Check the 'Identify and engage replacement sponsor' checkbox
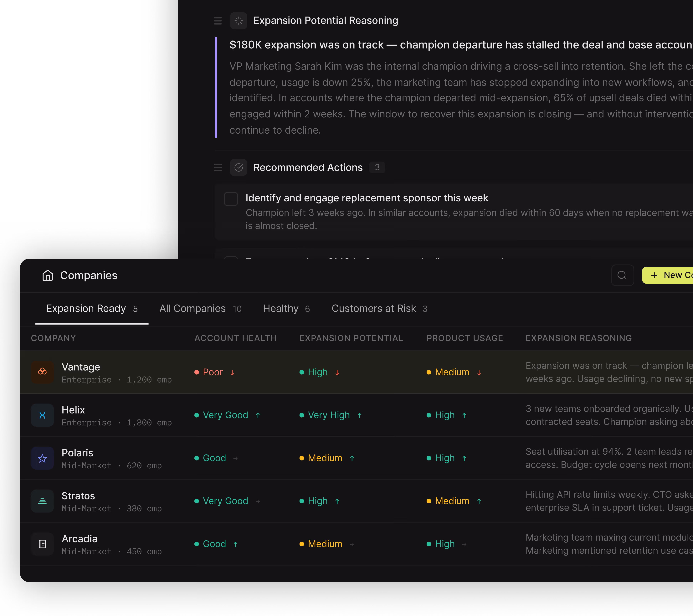Image resolution: width=693 pixels, height=616 pixels. tap(231, 199)
